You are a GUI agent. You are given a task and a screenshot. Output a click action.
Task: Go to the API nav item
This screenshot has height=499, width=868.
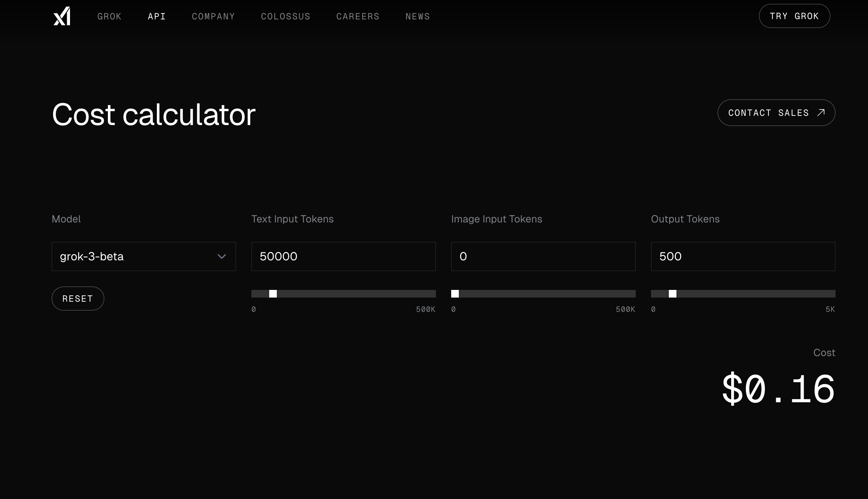157,17
